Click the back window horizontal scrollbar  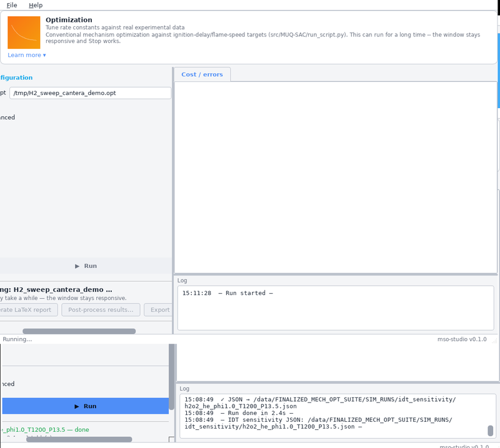79,439
